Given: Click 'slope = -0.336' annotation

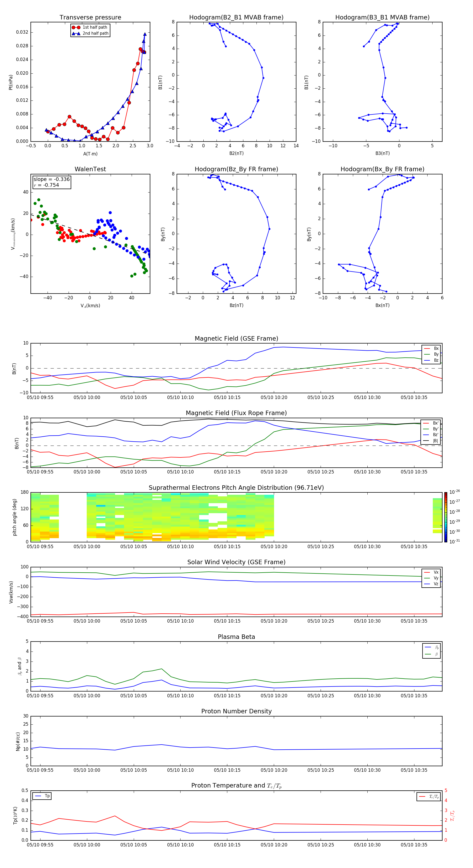Looking at the screenshot, I should click(52, 179).
